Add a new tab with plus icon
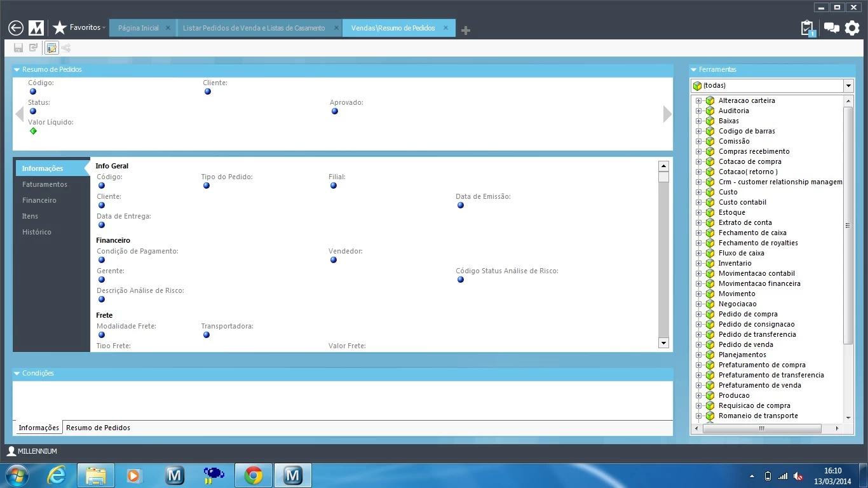 point(466,30)
